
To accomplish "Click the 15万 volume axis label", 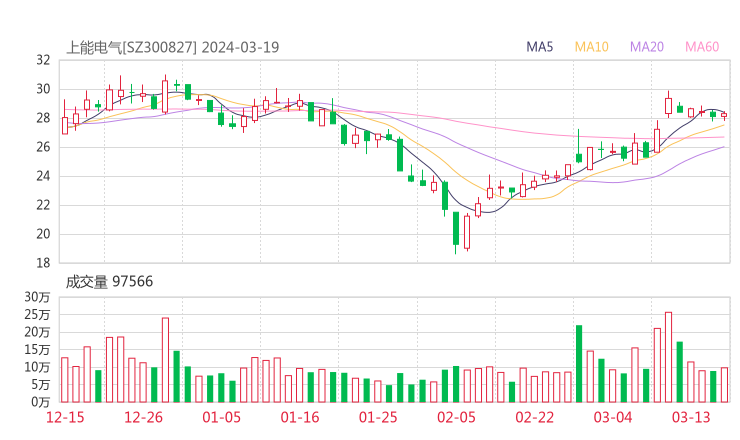I will pyautogui.click(x=37, y=350).
